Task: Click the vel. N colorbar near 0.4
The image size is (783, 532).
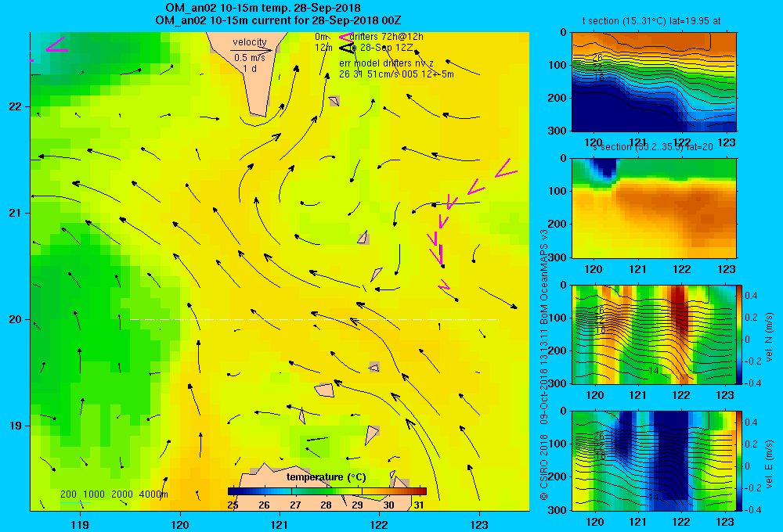Action: [739, 296]
